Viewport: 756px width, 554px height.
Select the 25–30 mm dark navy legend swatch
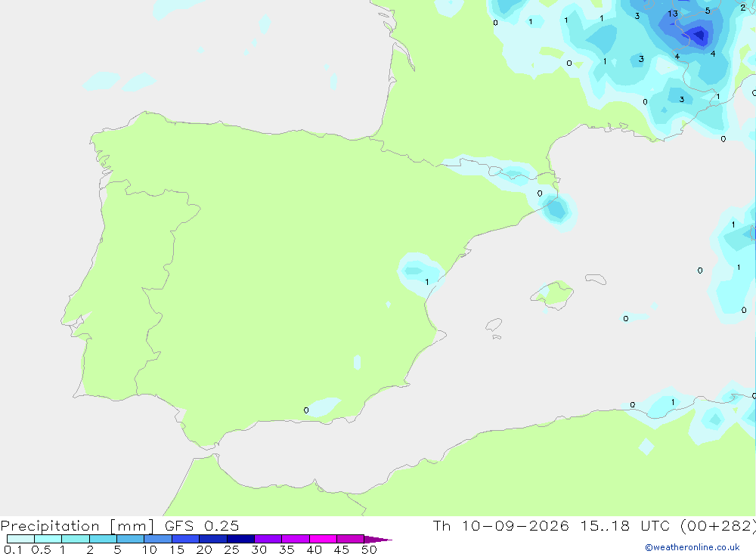coord(240,539)
